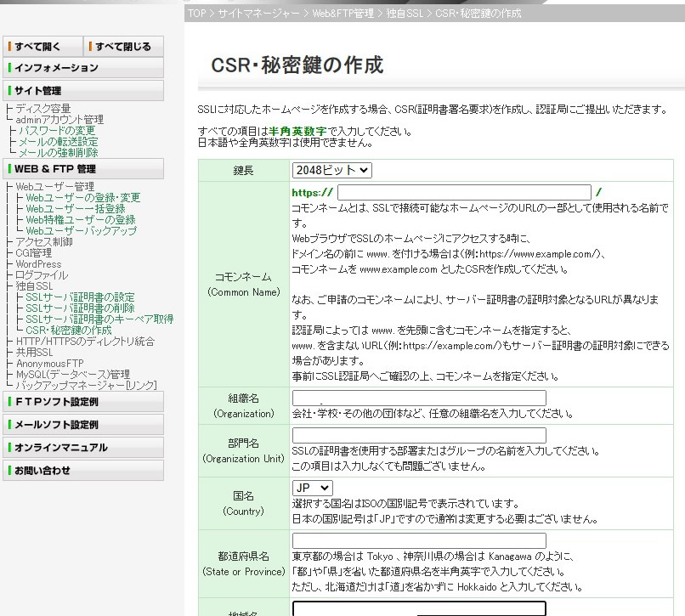Image resolution: width=685 pixels, height=616 pixels.
Task: Select ディスク容量 in the sidebar tree
Action: coord(42,109)
